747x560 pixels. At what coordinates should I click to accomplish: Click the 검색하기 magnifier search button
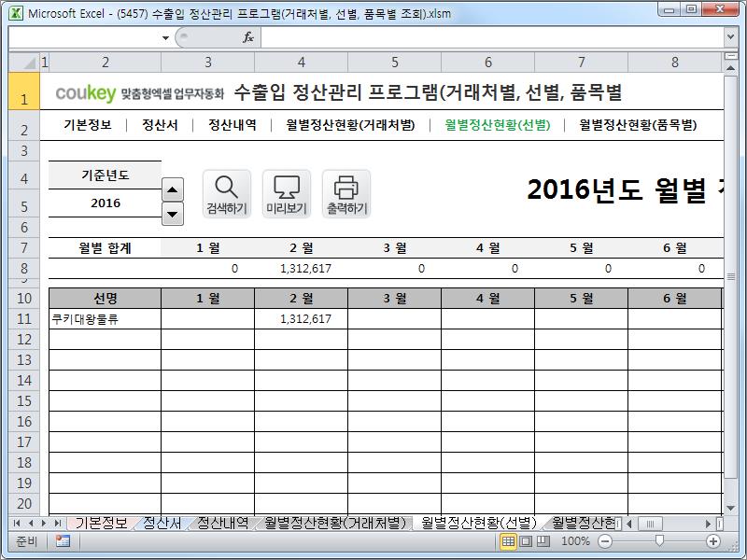[x=227, y=194]
